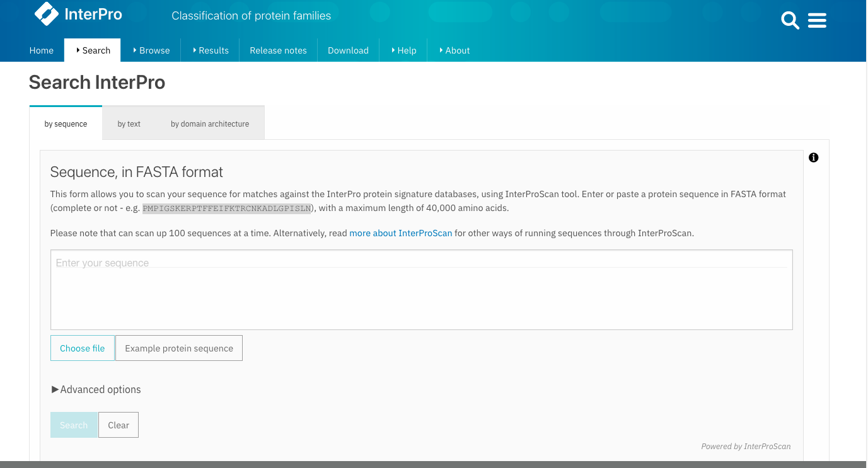The width and height of the screenshot is (868, 468).
Task: Go to the Home page
Action: [42, 50]
